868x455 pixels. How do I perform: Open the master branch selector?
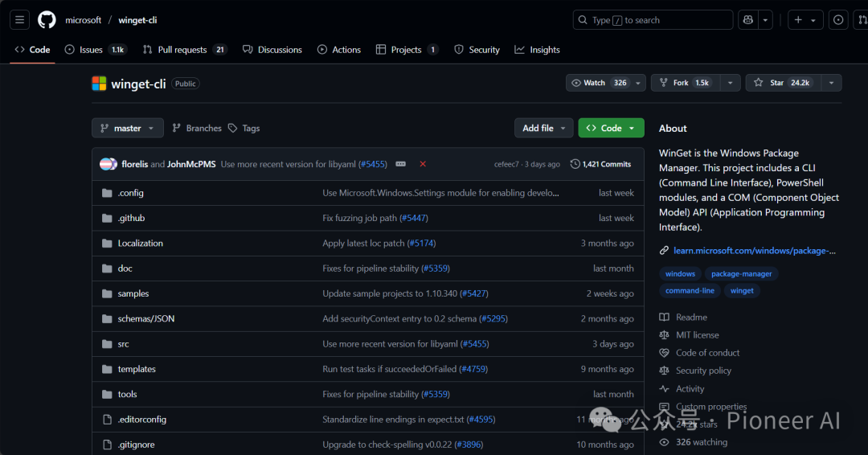(x=127, y=128)
